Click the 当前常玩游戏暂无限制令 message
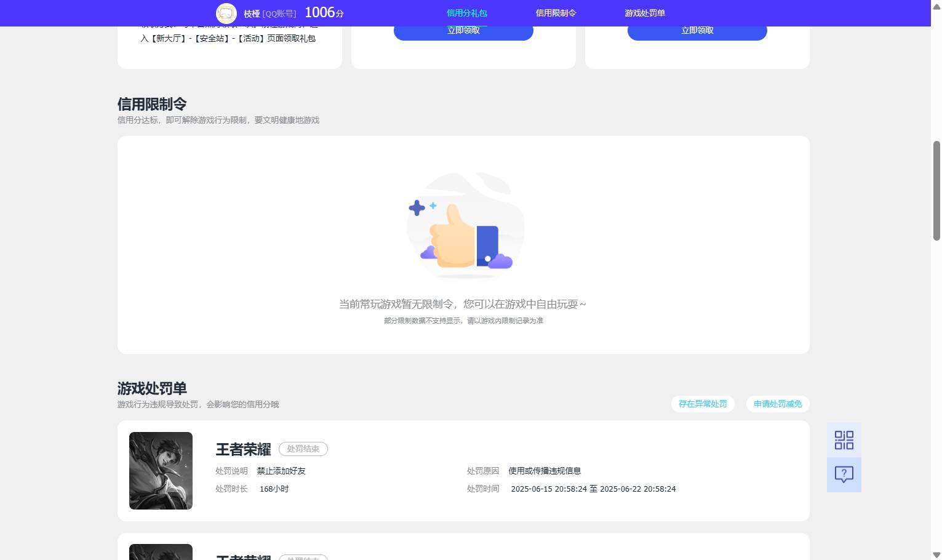This screenshot has width=942, height=560. (463, 304)
